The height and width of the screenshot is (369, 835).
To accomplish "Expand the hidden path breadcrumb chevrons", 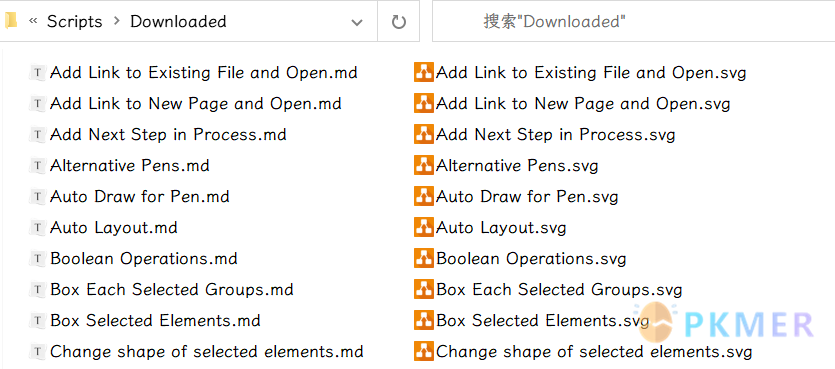I will point(34,21).
